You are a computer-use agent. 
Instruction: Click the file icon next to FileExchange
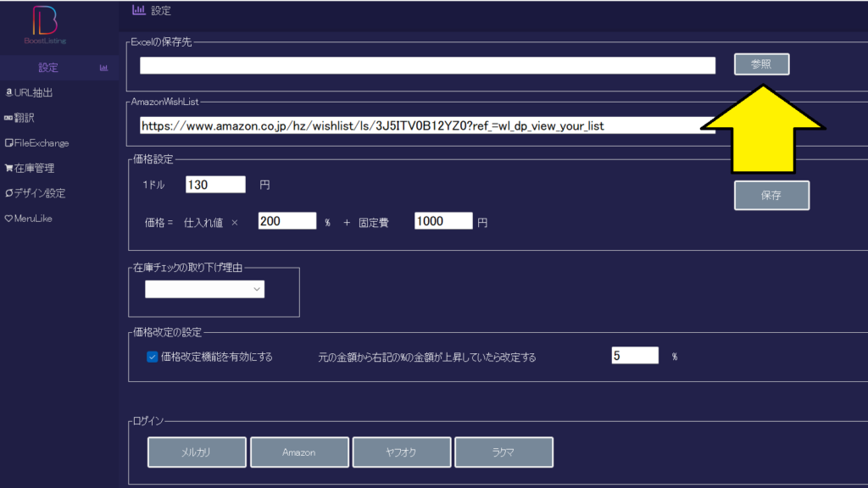coord(8,143)
